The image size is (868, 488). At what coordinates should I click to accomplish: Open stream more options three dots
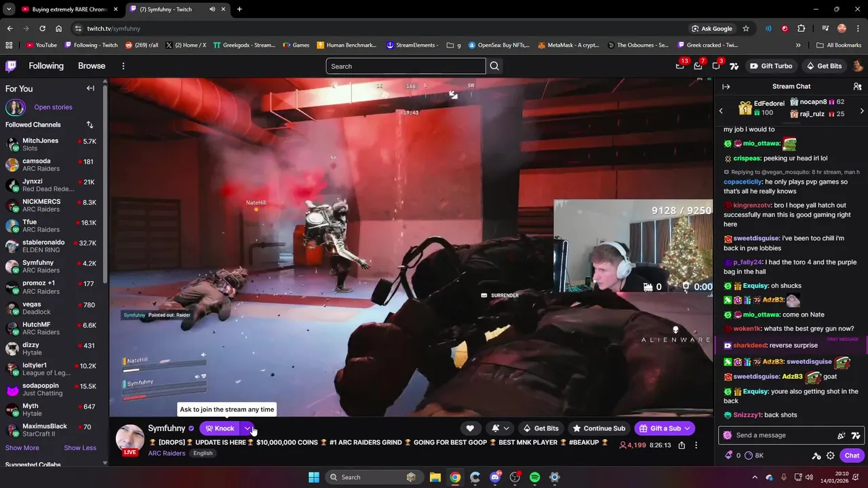(696, 445)
